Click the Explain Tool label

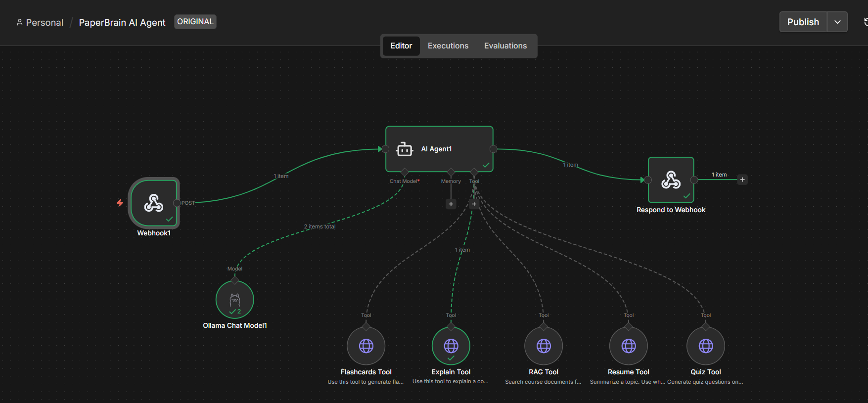point(451,372)
